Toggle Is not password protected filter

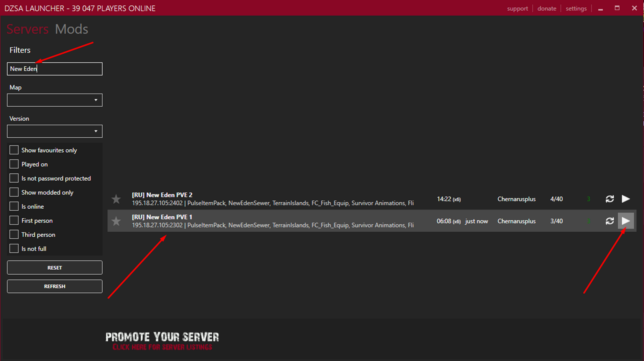point(14,178)
